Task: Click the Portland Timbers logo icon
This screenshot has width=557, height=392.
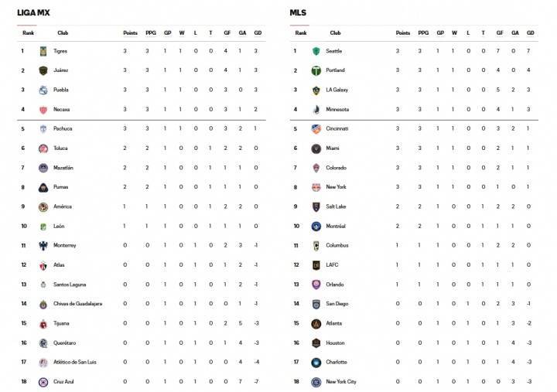Action: click(x=316, y=70)
